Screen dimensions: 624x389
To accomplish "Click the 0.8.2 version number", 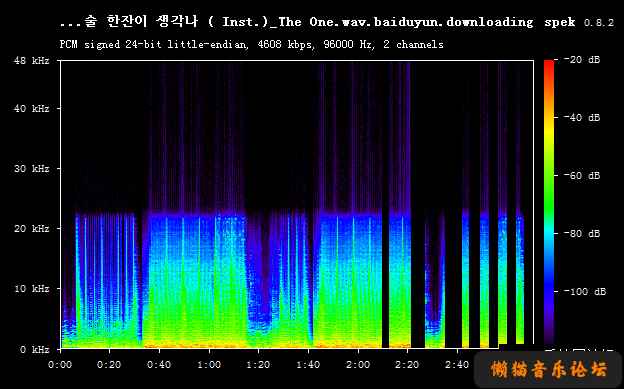I will (x=599, y=23).
